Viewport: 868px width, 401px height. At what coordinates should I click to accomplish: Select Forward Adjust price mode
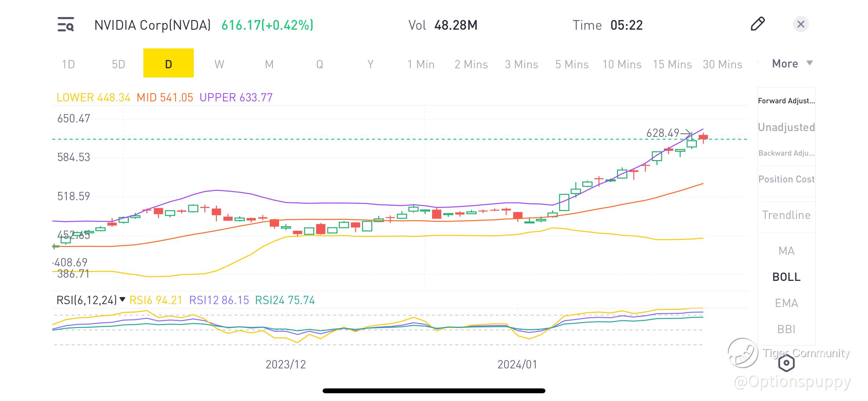pos(786,101)
